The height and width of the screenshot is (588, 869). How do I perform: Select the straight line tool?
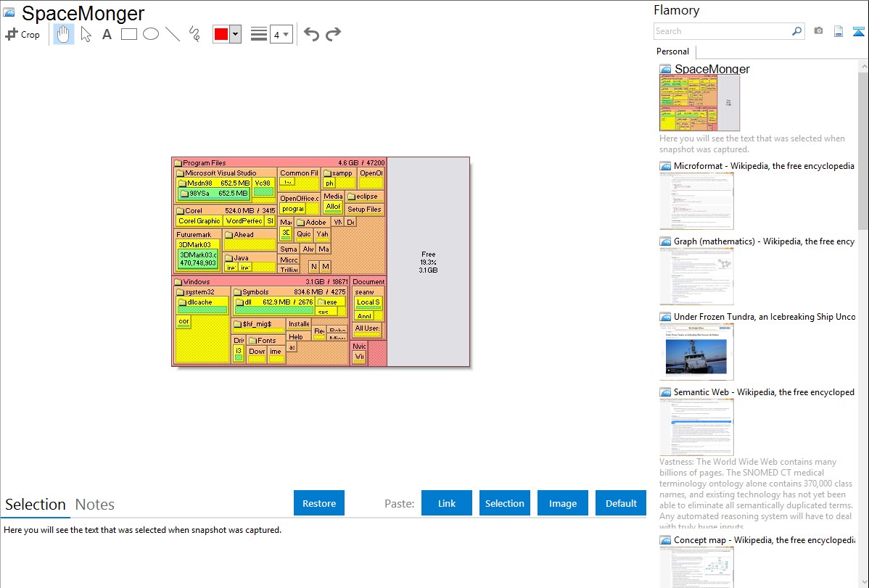pyautogui.click(x=173, y=34)
